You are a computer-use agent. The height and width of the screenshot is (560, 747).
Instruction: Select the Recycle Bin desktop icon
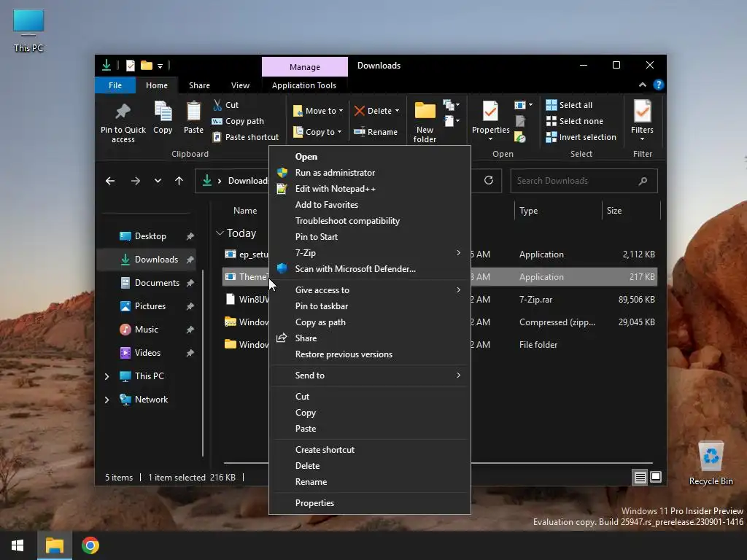click(711, 463)
